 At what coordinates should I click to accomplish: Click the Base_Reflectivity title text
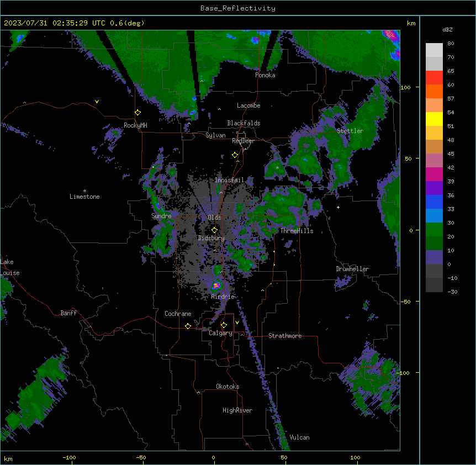click(x=238, y=8)
